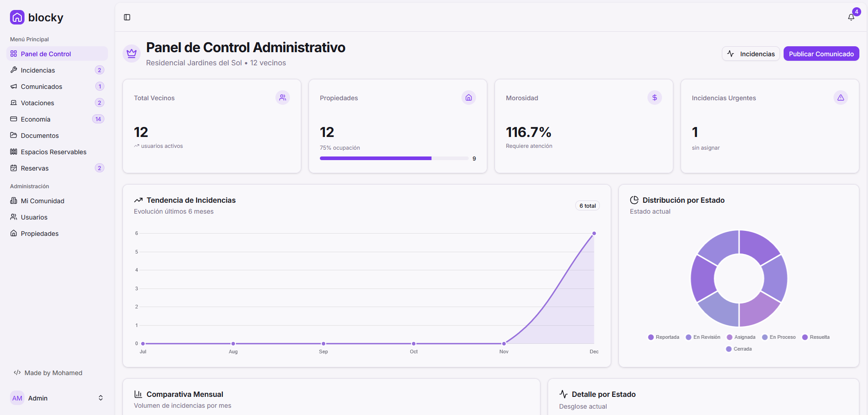
Task: Click the Incidencias header button
Action: (x=750, y=54)
